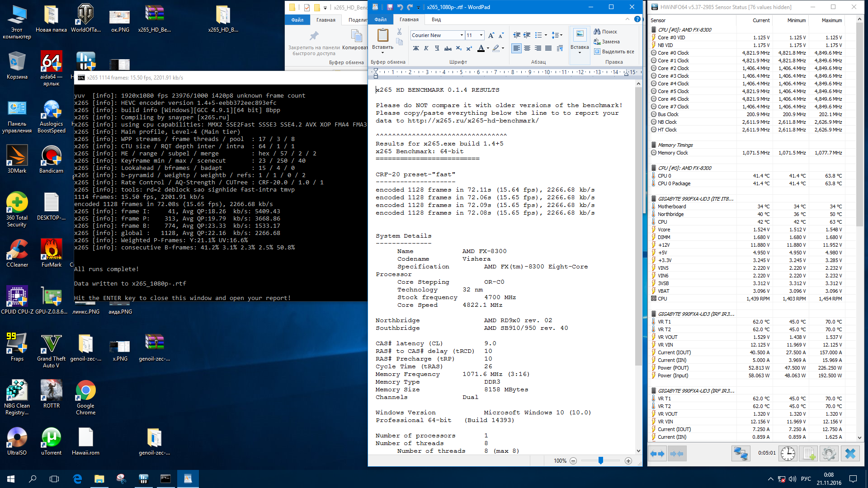Toggle center text alignment
Viewport: 868px width, 488px height.
(527, 48)
